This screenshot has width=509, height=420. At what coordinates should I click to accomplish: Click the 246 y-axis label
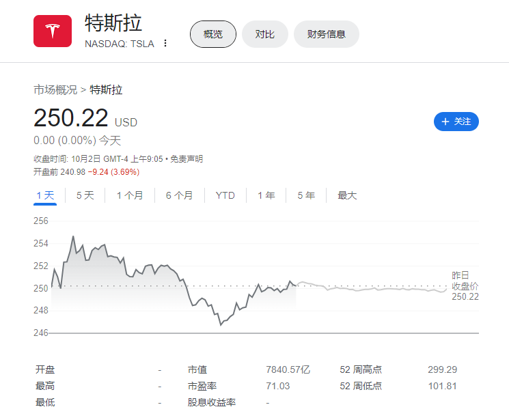tap(40, 333)
